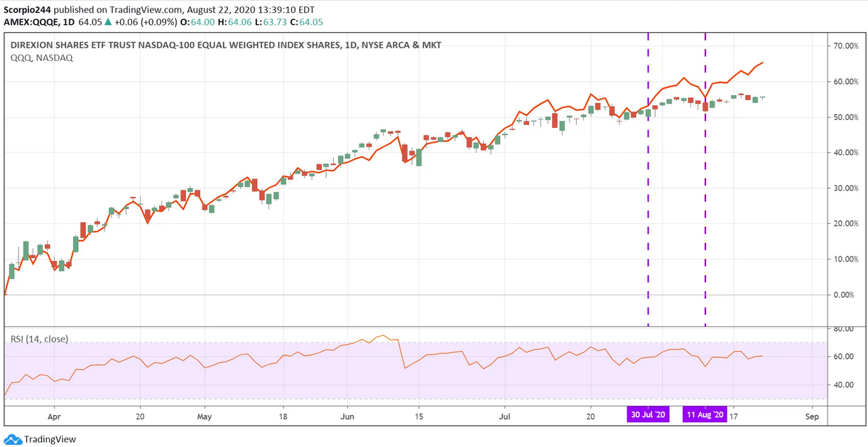
Task: Click the Jun label on time axis
Action: [347, 416]
